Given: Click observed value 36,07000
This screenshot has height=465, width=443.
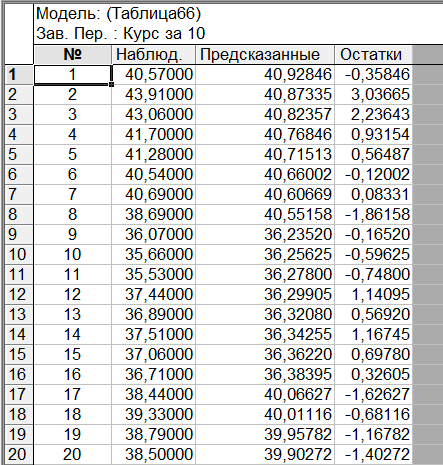Looking at the screenshot, I should pos(153,234).
